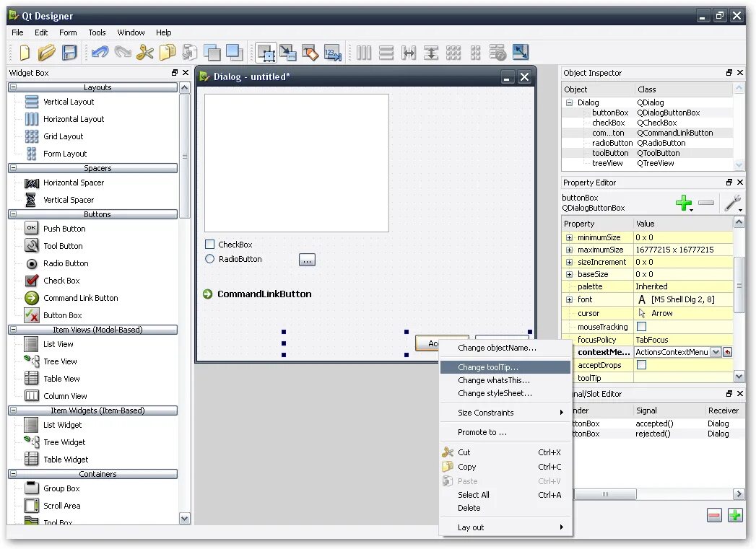Select the Edit Buddies mode icon
The image size is (756, 549).
[310, 52]
